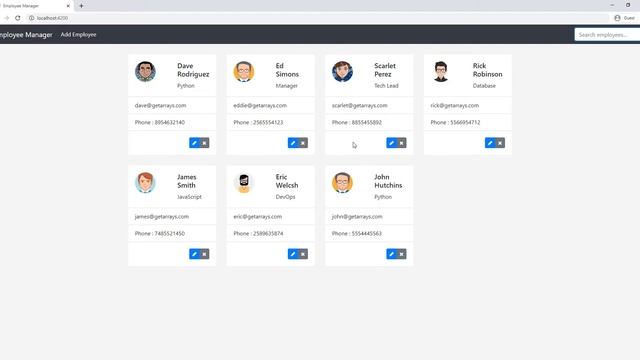Image resolution: width=640 pixels, height=360 pixels.
Task: Edit James Smith with the pencil icon
Action: pyautogui.click(x=194, y=254)
